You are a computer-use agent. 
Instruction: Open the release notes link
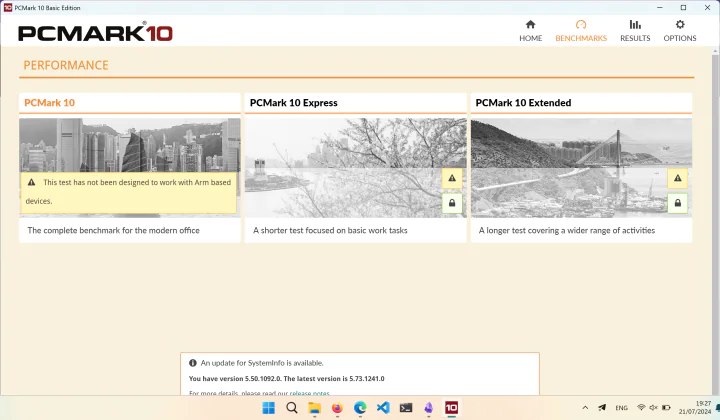309,393
